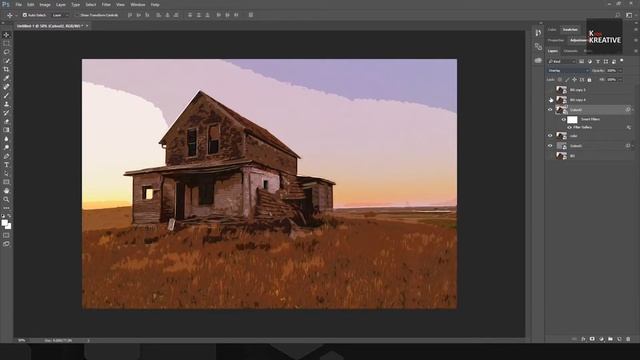Change screen mode icon in toolbox
Viewport: 640px width, 360px height.
click(6, 244)
